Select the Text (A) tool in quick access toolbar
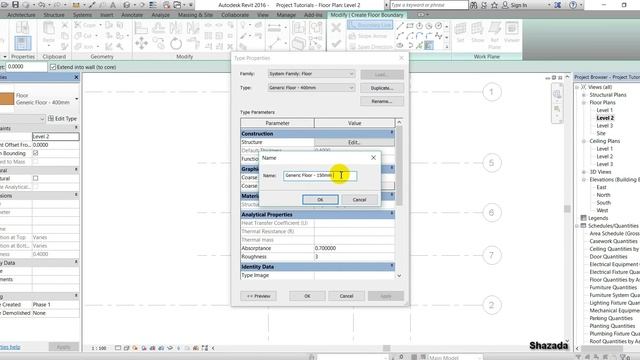This screenshot has height=360, width=640. click(113, 5)
